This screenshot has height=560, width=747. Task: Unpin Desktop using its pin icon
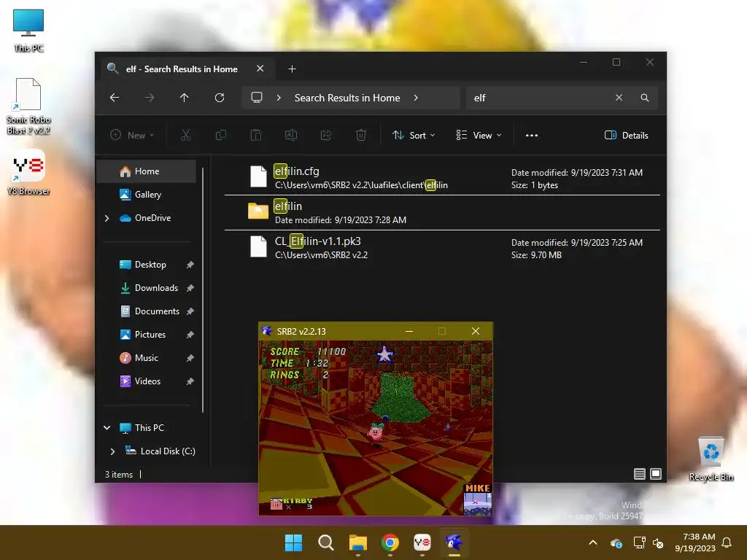pos(190,265)
